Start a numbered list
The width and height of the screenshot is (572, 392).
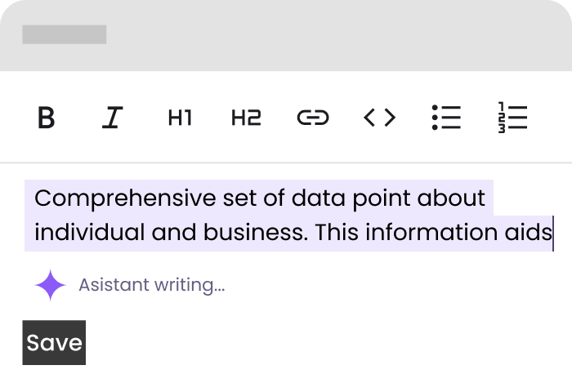point(512,118)
